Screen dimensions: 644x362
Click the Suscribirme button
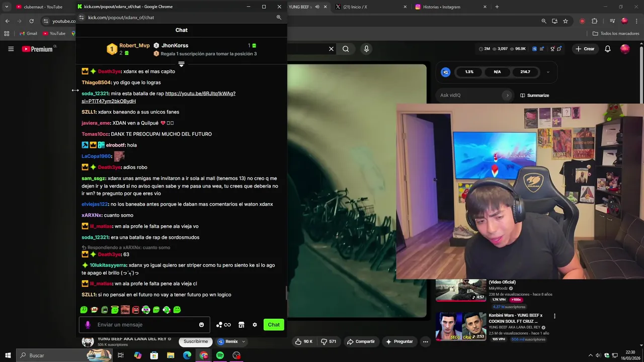(196, 341)
